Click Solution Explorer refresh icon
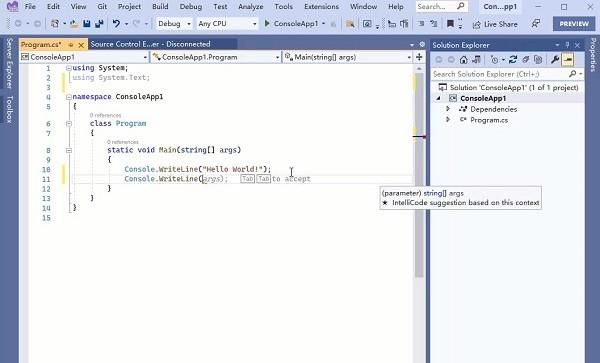The height and width of the screenshot is (363, 600). 513,60
